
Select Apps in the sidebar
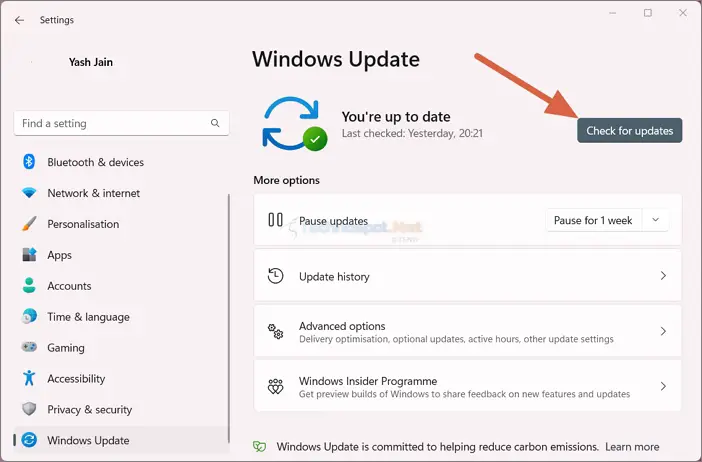pos(121,255)
